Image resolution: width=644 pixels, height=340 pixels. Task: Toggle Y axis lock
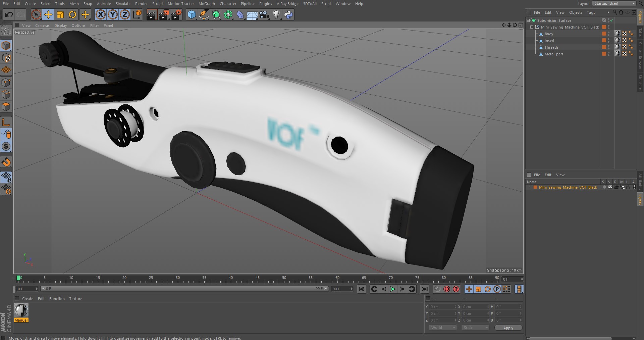pyautogui.click(x=113, y=14)
